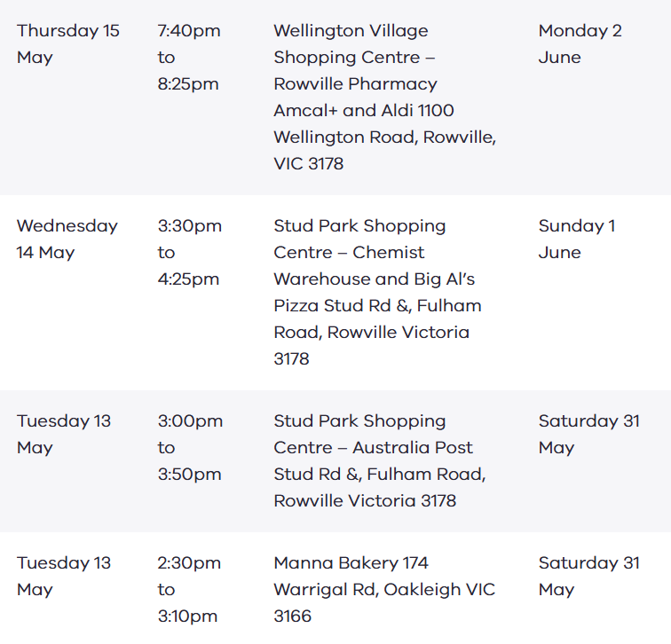Viewport: 671px width, 644px height.
Task: Click the Big Al's Pizza address line
Action: pos(377,306)
